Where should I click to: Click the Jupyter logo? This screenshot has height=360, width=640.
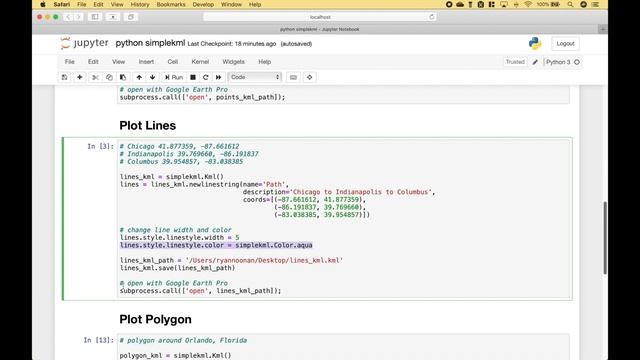click(84, 43)
